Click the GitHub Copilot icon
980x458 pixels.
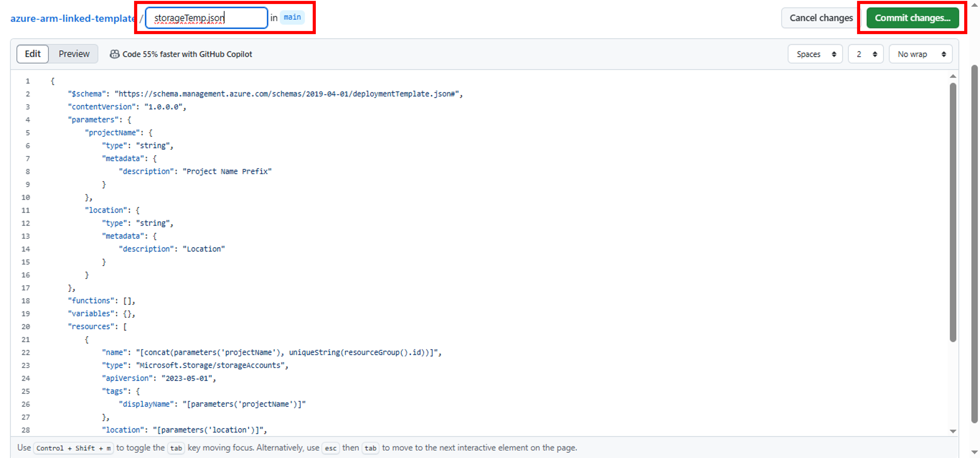114,54
